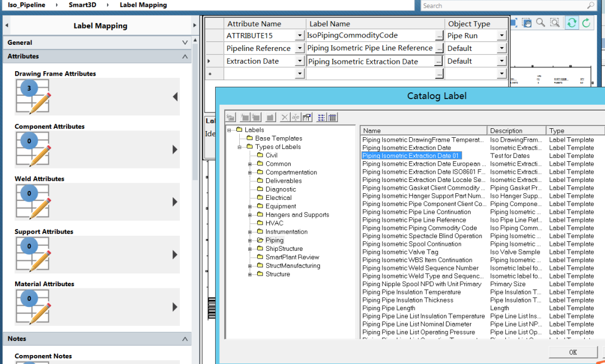
Task: Select Piping Isometric Valve Tag row
Action: (x=400, y=252)
